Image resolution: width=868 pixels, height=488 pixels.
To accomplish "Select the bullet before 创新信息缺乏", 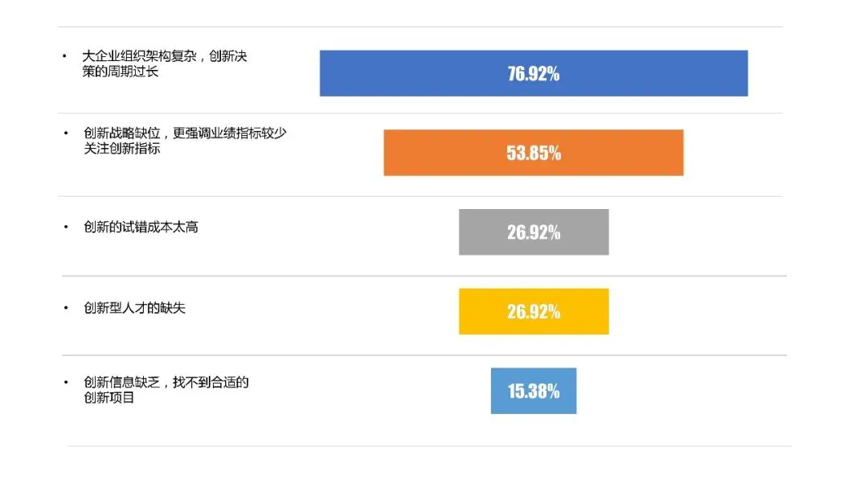I will (x=66, y=382).
